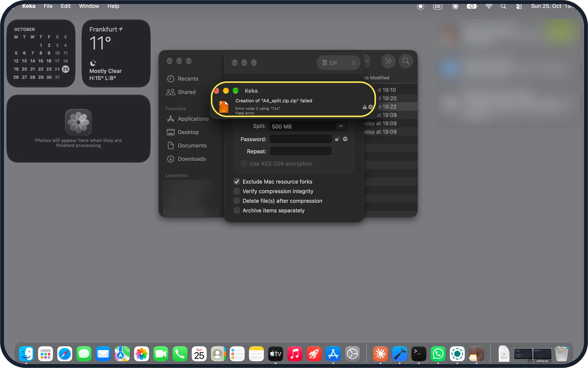This screenshot has height=368, width=588.
Task: Click the Finder toolbar search icon
Action: (406, 61)
